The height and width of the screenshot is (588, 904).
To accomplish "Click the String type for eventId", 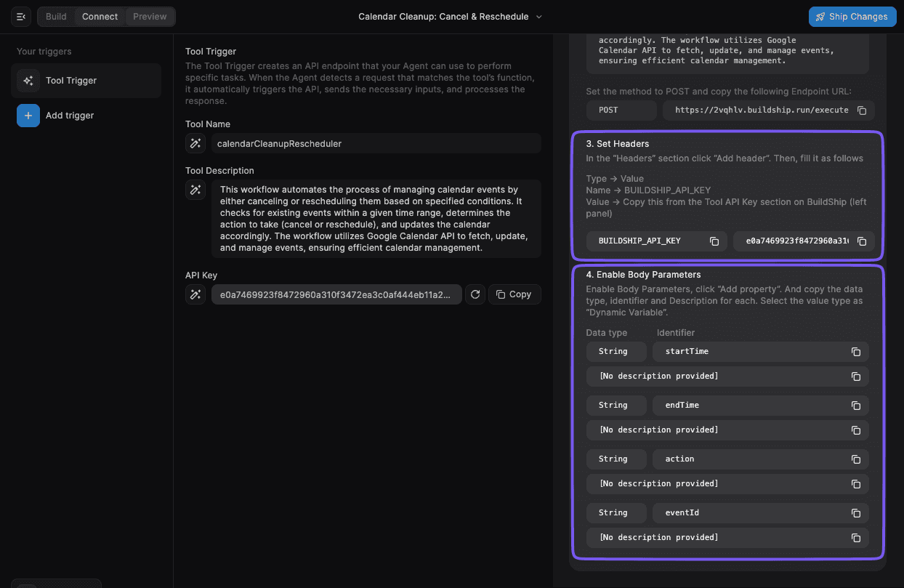I will click(x=616, y=512).
